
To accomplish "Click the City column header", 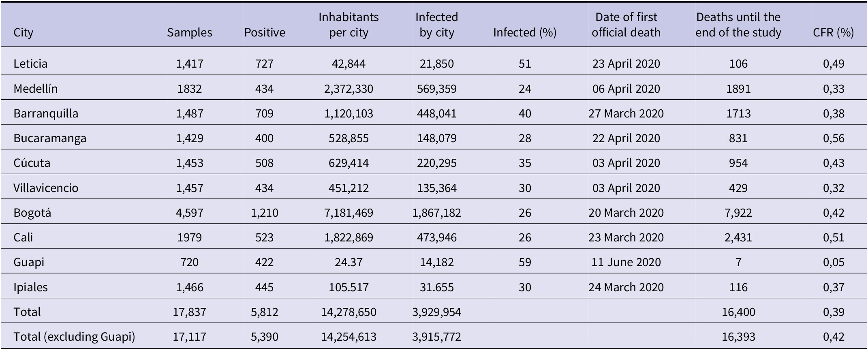I will tap(24, 32).
